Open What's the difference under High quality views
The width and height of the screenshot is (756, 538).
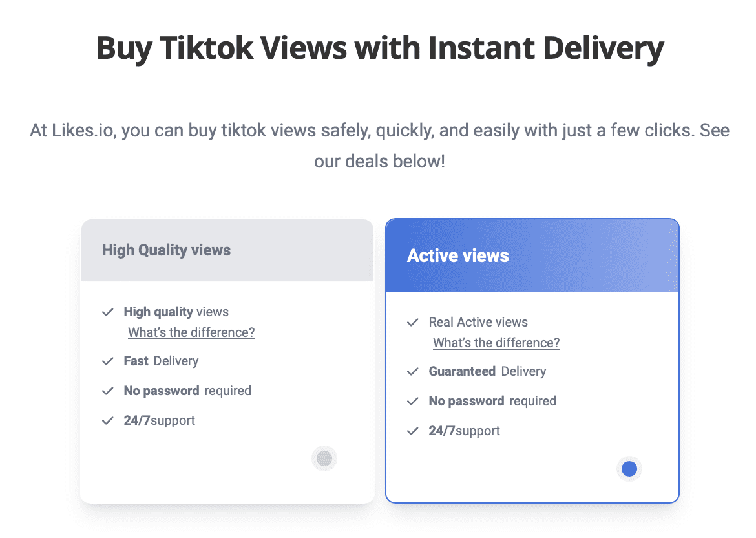coord(191,333)
